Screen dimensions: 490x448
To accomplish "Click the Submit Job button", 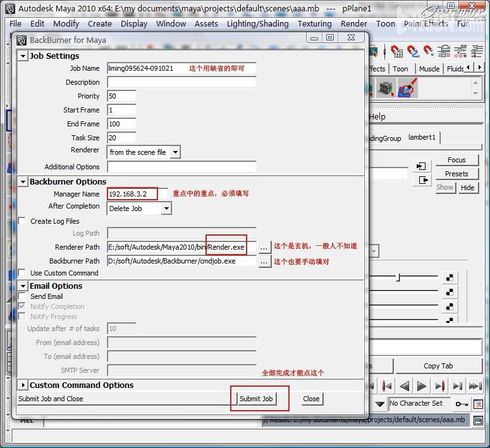I will pos(256,399).
